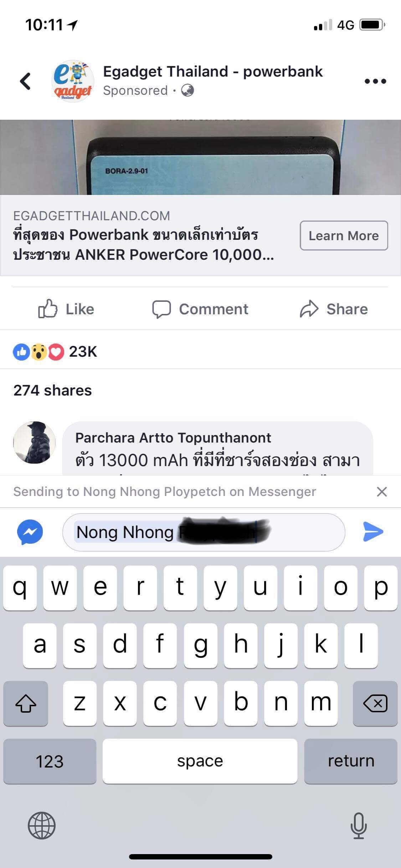Focus the Nong Nhong message field
The image size is (401, 868).
tap(204, 532)
